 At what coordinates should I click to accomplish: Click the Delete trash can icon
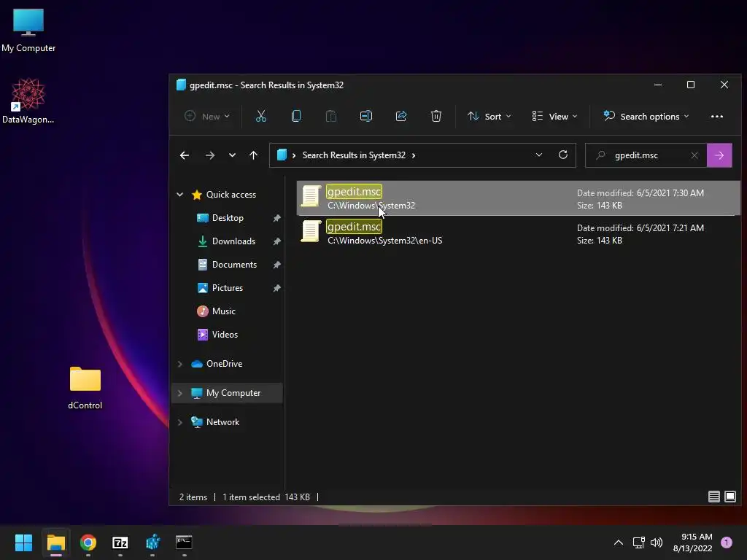(436, 116)
